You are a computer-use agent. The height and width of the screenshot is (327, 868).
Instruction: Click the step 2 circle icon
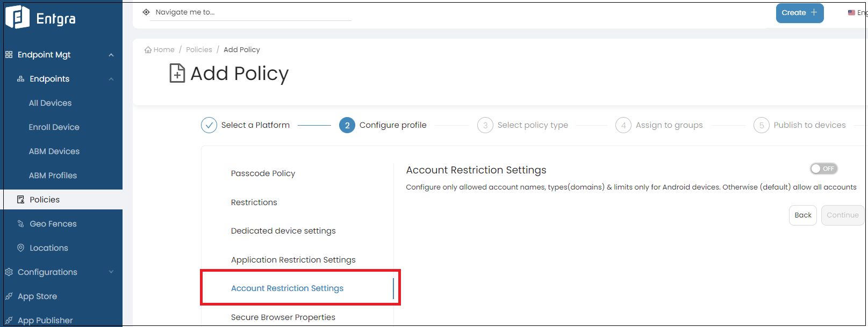pos(347,125)
